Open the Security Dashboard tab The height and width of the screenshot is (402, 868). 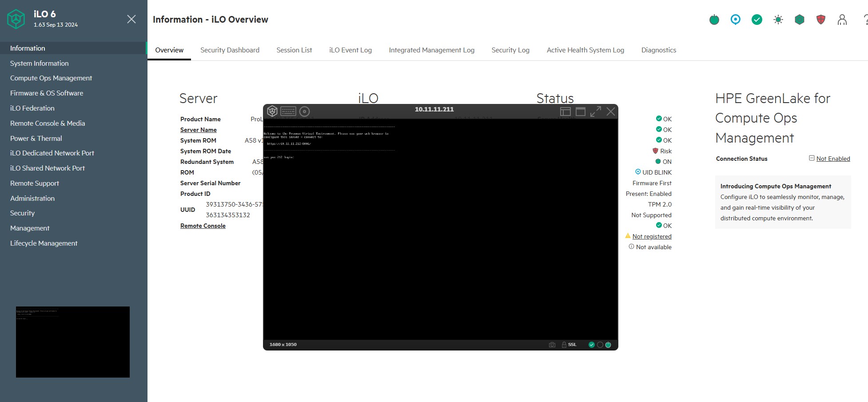[230, 50]
